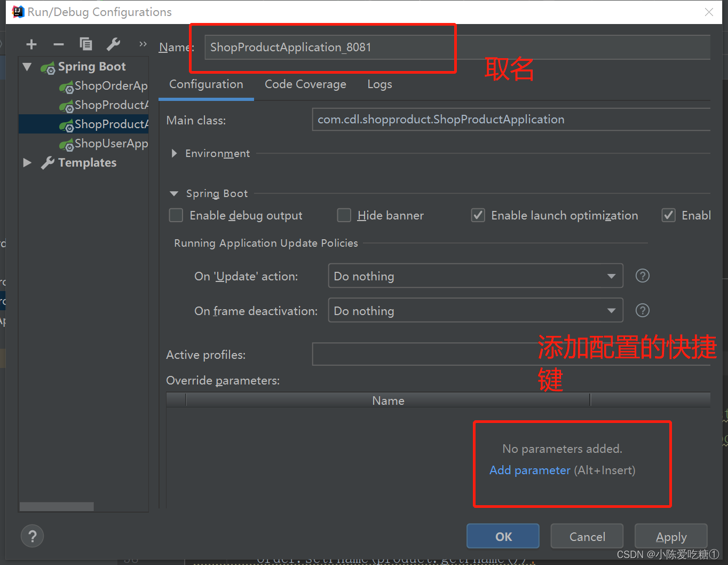Screen dimensions: 728x565
Task: Open the Logs tab
Action: point(379,84)
